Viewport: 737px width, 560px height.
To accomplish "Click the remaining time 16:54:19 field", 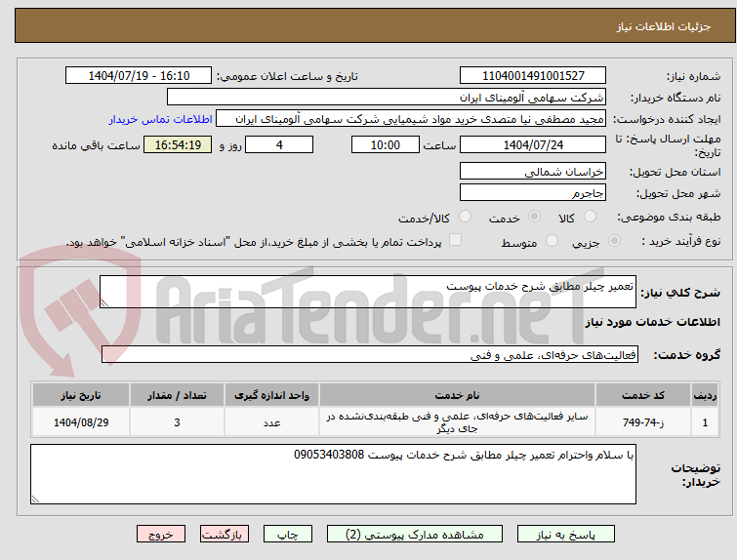I will coord(178,144).
